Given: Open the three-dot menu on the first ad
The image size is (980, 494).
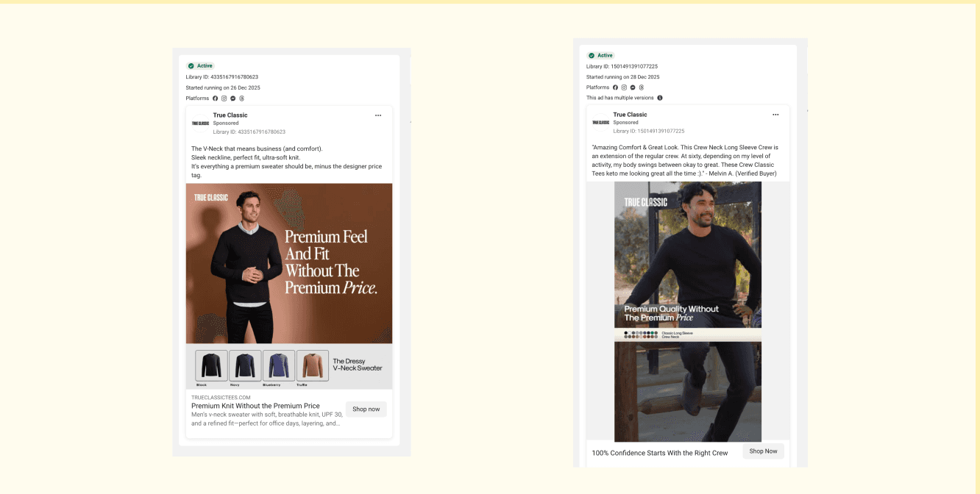Looking at the screenshot, I should 379,115.
